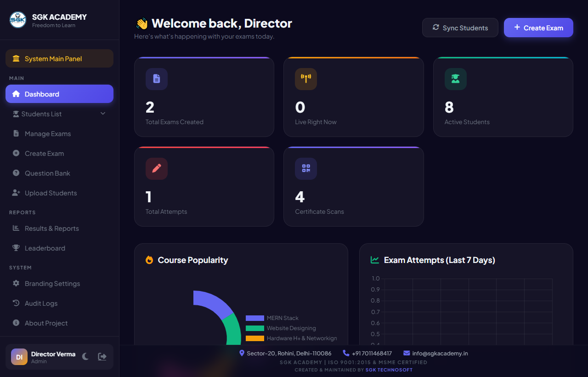The height and width of the screenshot is (377, 588).
Task: Open the Total Exams Created card
Action: [204, 97]
